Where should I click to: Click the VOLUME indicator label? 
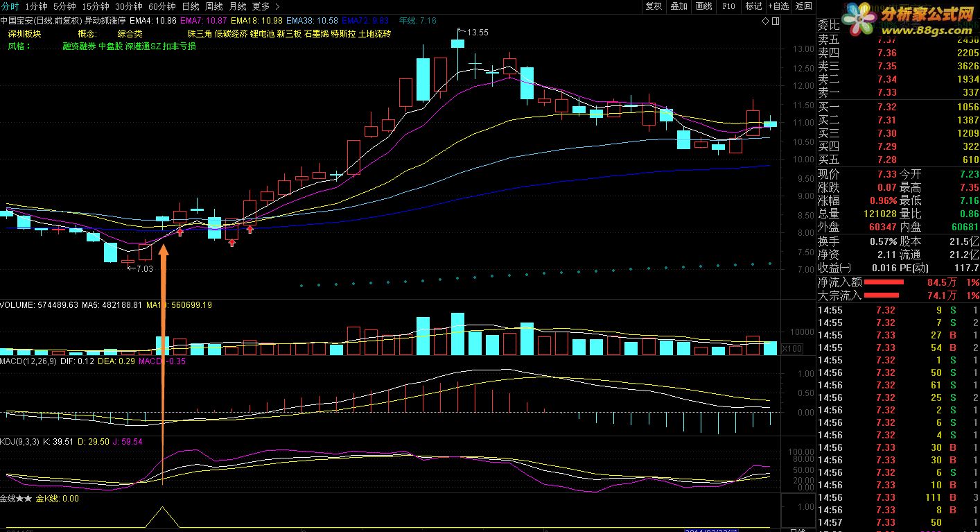coord(18,304)
